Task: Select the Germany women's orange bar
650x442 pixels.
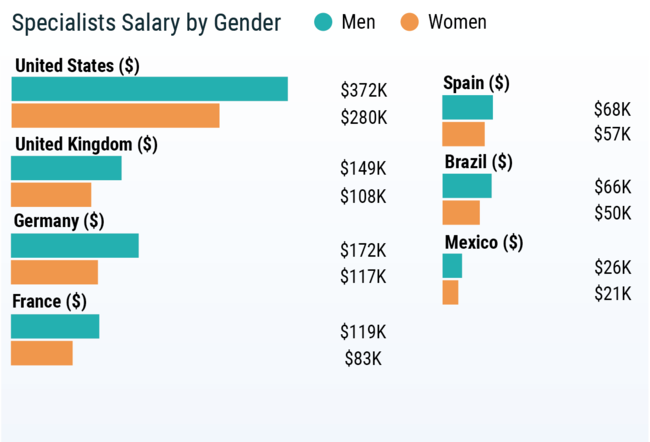Action: point(55,272)
